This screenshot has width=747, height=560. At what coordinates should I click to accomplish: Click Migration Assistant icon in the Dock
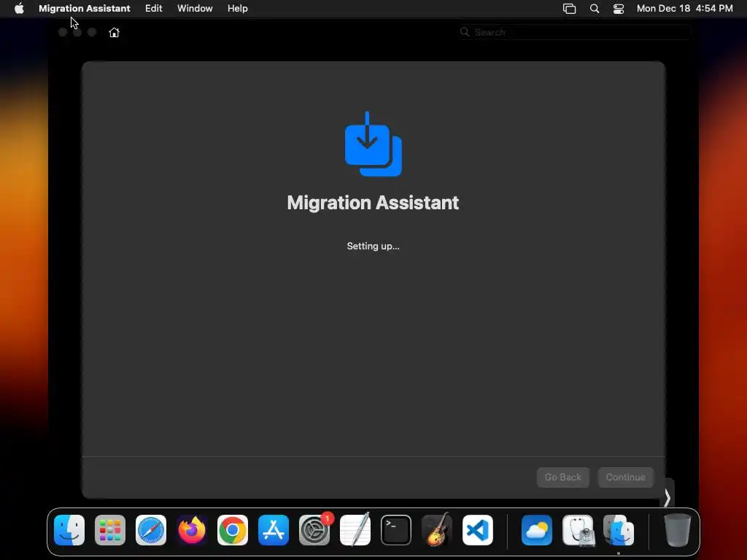619,530
